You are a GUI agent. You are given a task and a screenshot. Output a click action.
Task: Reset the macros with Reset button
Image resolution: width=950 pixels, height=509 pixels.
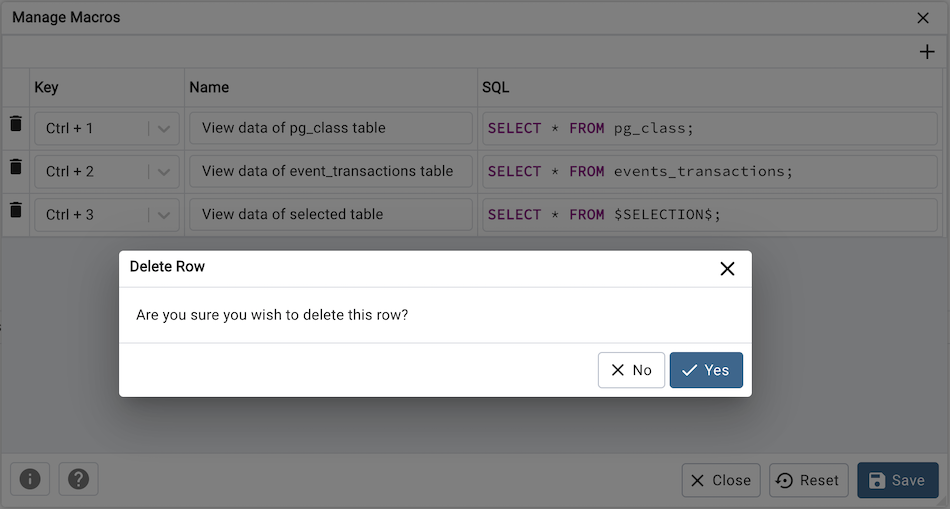(x=808, y=481)
